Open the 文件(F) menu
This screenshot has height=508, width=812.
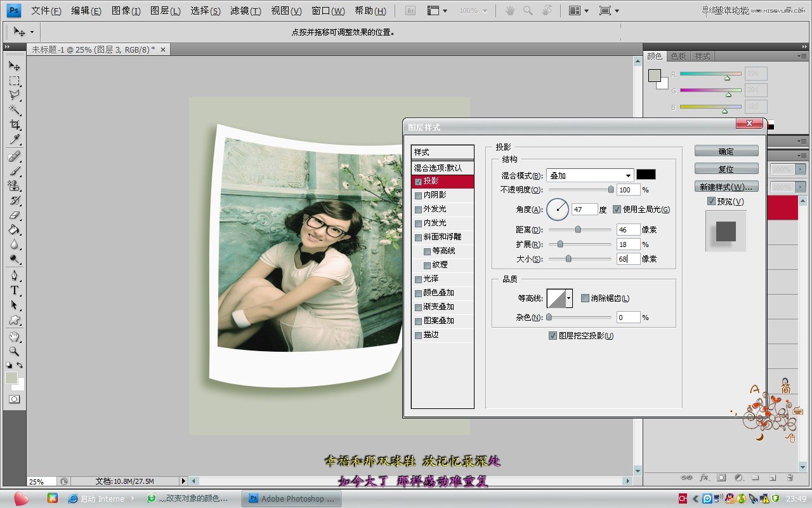pyautogui.click(x=46, y=11)
